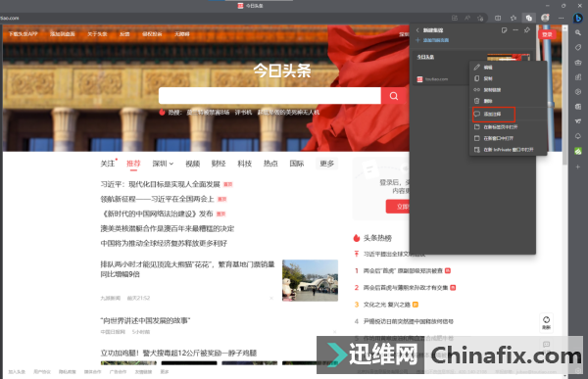Switch to the 财经 channel tab

pos(219,164)
